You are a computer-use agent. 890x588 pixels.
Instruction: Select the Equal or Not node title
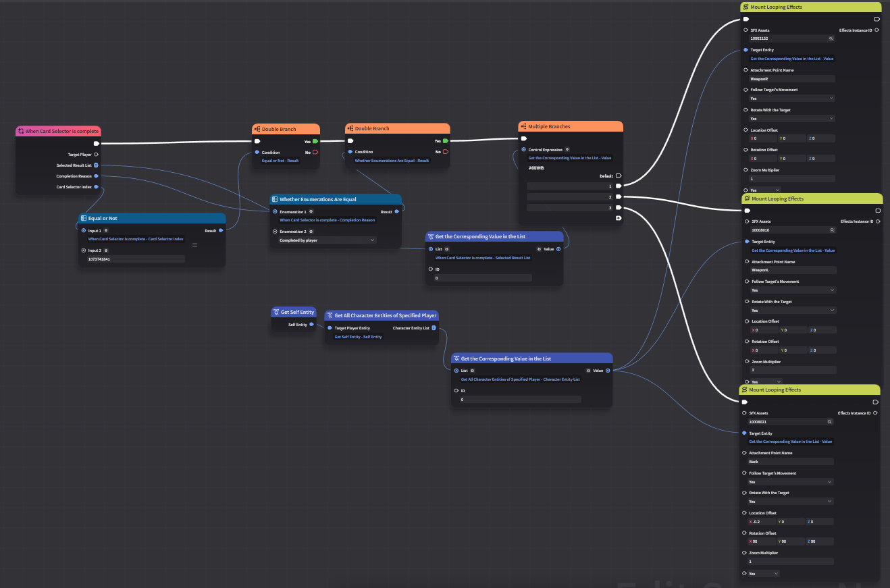pos(103,218)
